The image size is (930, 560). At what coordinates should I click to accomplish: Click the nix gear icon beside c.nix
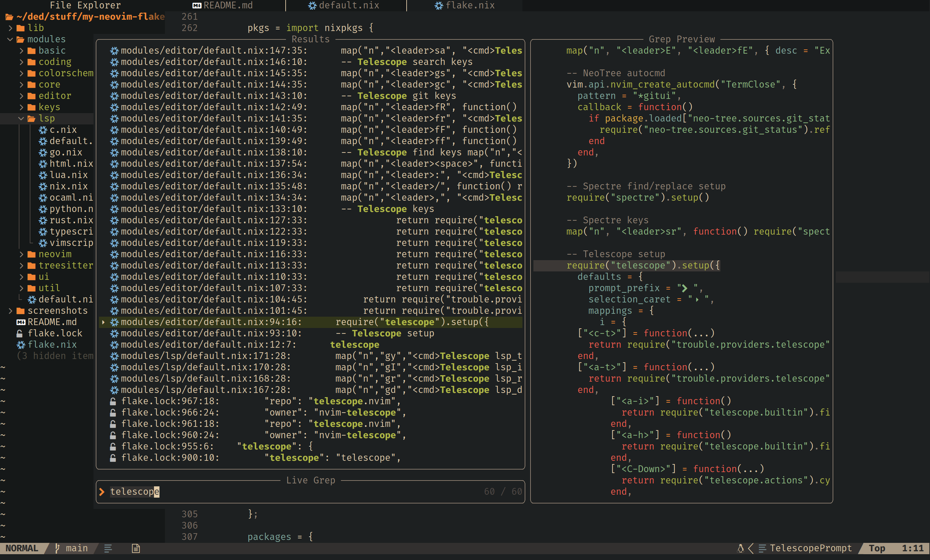(43, 130)
